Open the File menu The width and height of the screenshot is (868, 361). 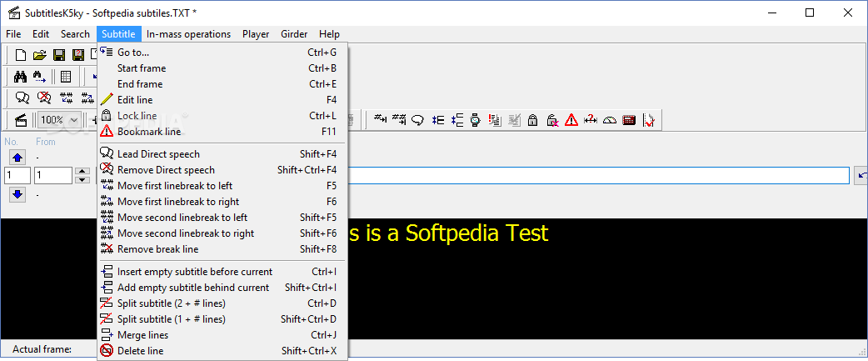pyautogui.click(x=13, y=34)
